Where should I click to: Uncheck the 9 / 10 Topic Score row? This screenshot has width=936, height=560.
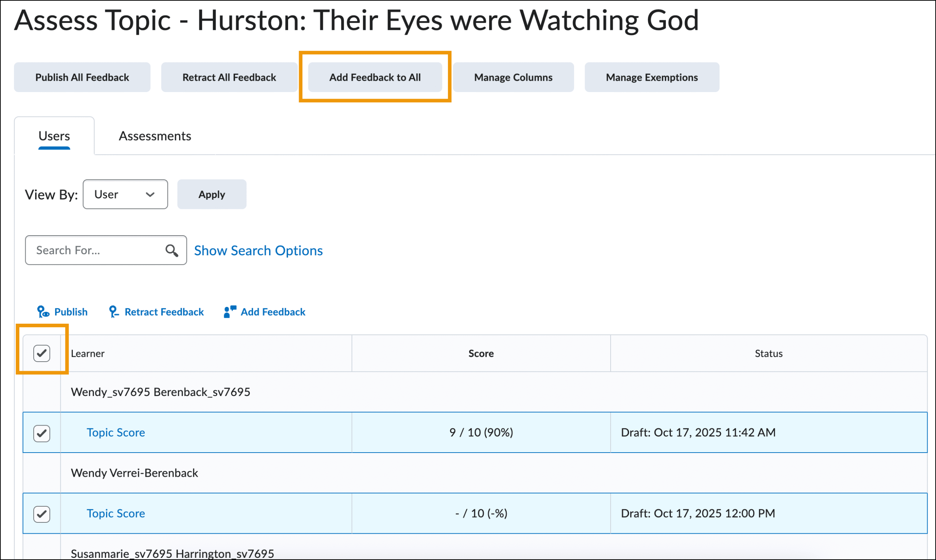[42, 433]
